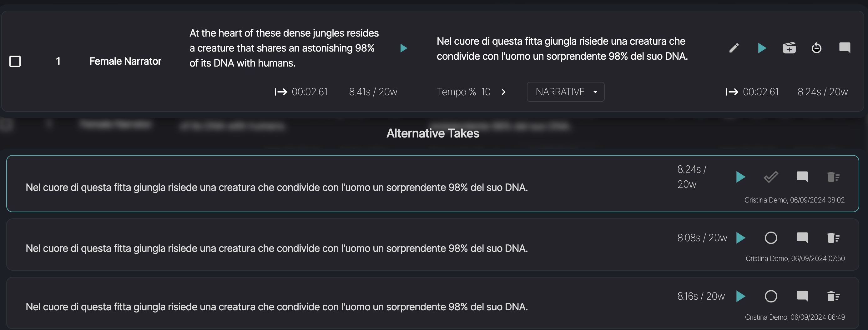Image resolution: width=868 pixels, height=330 pixels.
Task: Click the Alternative Takes heading
Action: pyautogui.click(x=433, y=133)
